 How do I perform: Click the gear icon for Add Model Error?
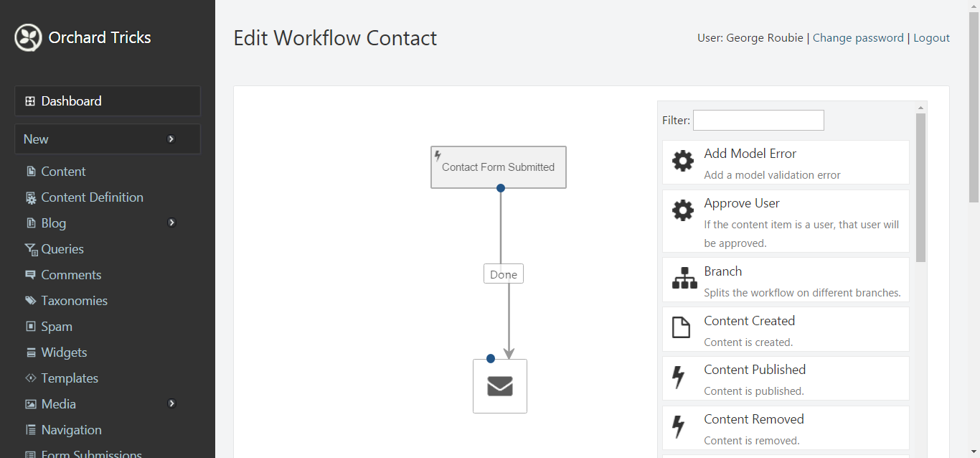tap(683, 161)
